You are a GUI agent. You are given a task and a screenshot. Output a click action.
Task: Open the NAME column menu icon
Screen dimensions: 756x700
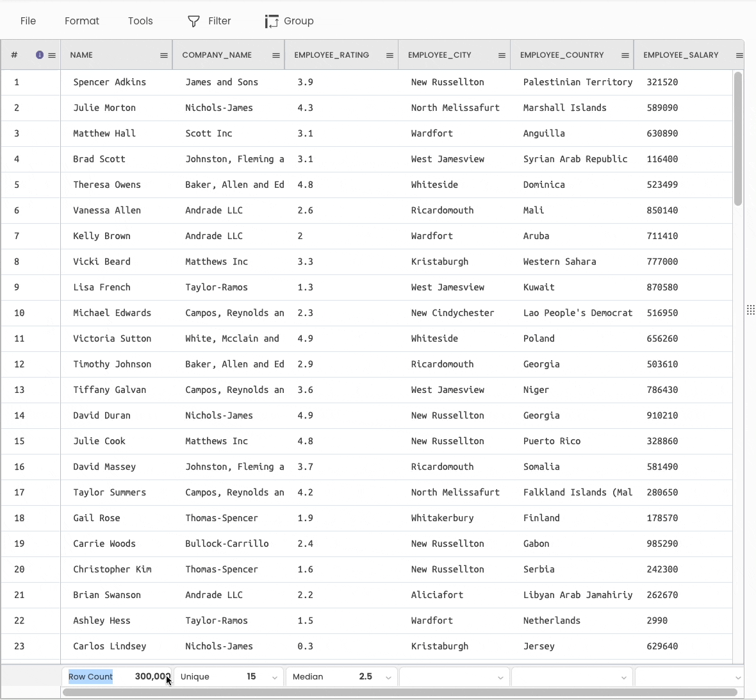pyautogui.click(x=164, y=56)
